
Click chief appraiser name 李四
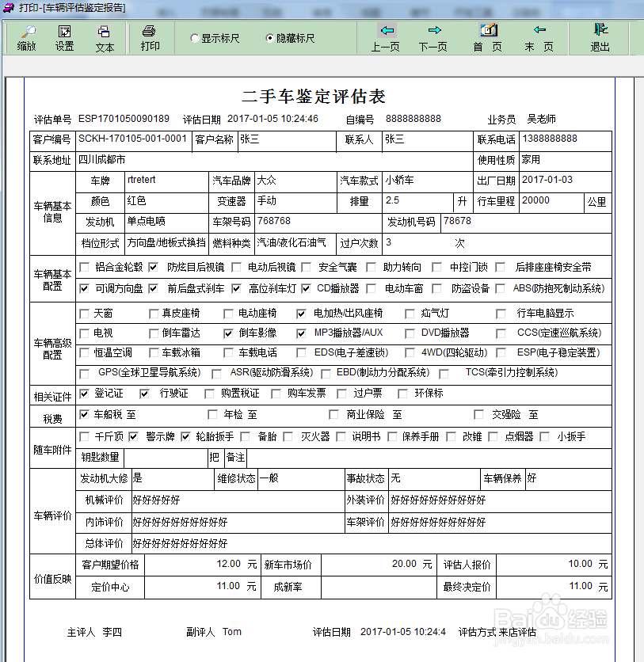pos(112,632)
